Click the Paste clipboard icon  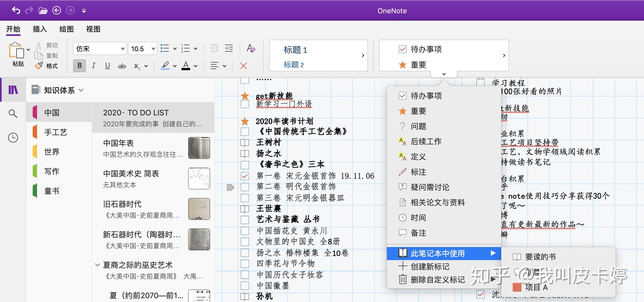(x=16, y=50)
